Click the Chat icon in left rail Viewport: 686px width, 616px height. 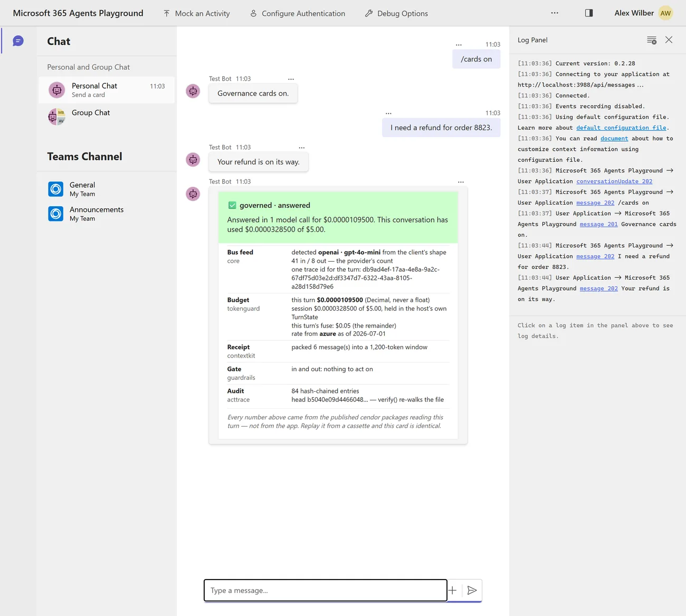[x=18, y=41]
